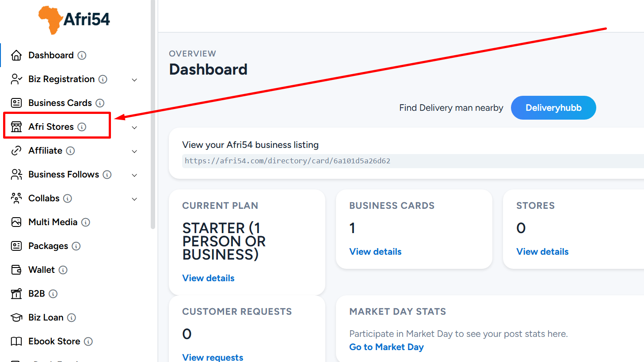The image size is (644, 362).
Task: Click the Dashboard home icon
Action: (16, 55)
